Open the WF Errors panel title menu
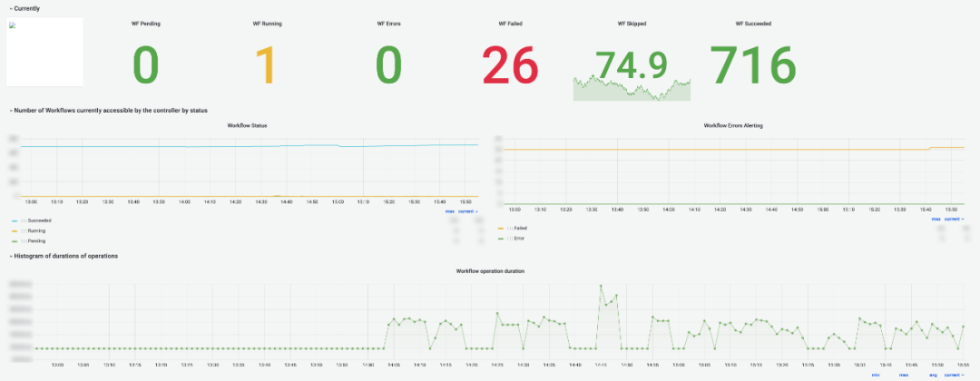Screen dimensions: 980x381 388,24
